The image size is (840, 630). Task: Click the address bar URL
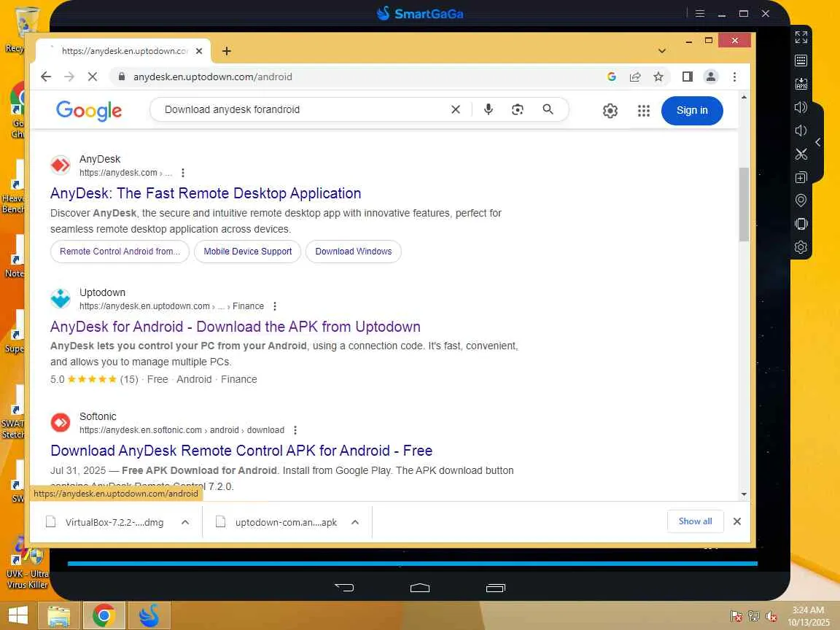pos(213,77)
